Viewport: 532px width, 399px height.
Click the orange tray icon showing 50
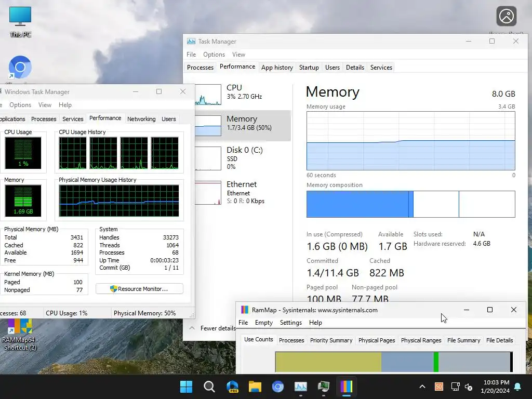(438, 387)
